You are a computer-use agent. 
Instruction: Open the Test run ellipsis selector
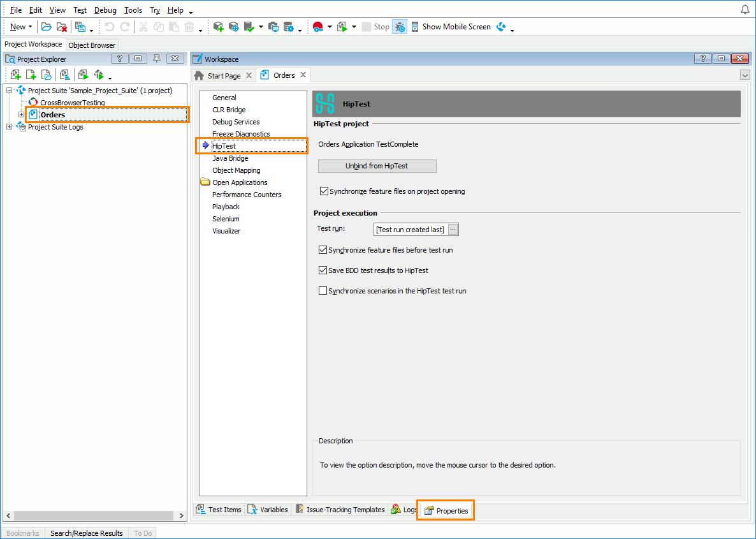453,230
